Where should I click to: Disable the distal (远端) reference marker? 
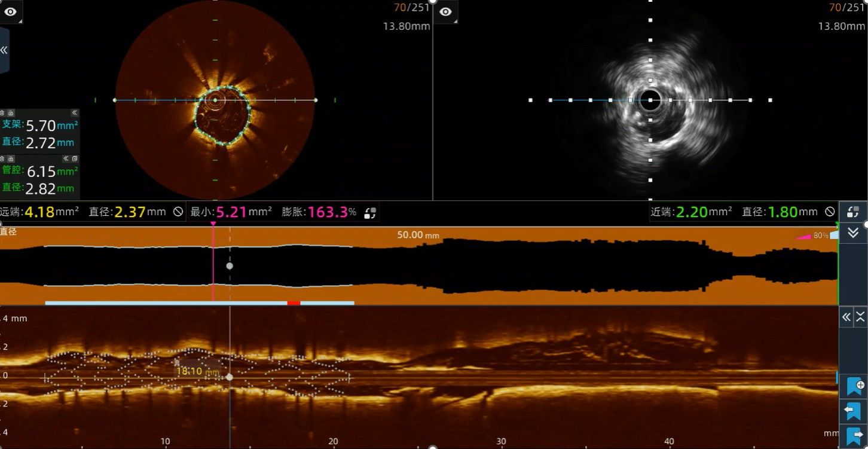(178, 212)
